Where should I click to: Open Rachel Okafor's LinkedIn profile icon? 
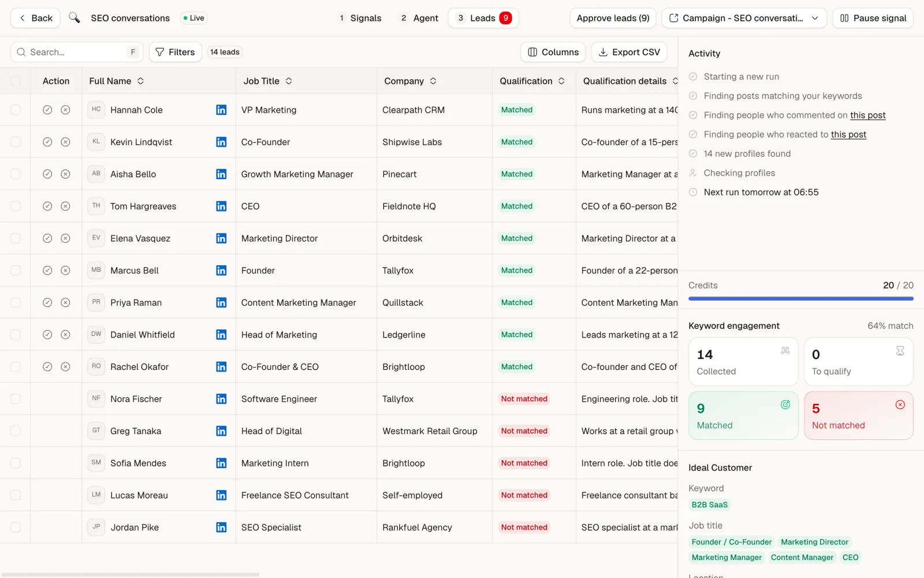click(221, 366)
